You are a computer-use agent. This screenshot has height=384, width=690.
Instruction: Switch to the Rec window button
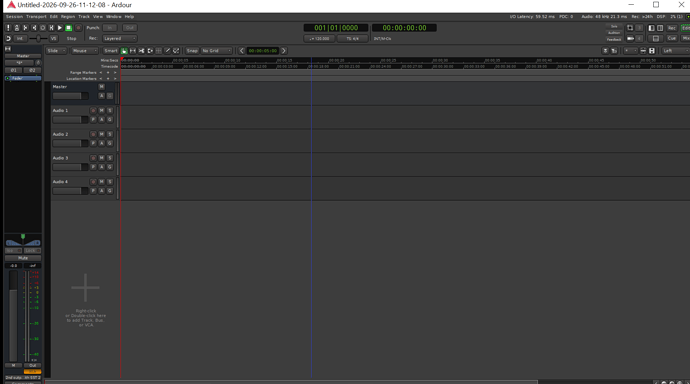tap(672, 28)
